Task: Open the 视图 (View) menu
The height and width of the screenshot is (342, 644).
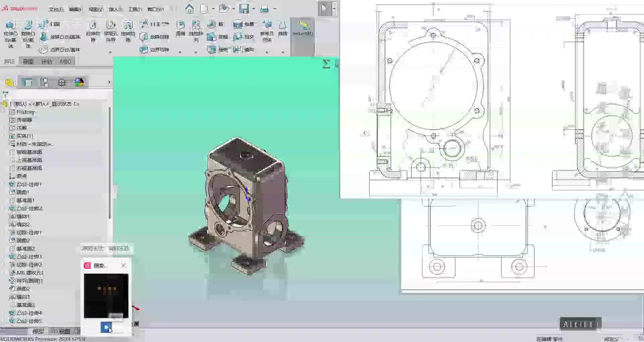Action: tap(96, 10)
